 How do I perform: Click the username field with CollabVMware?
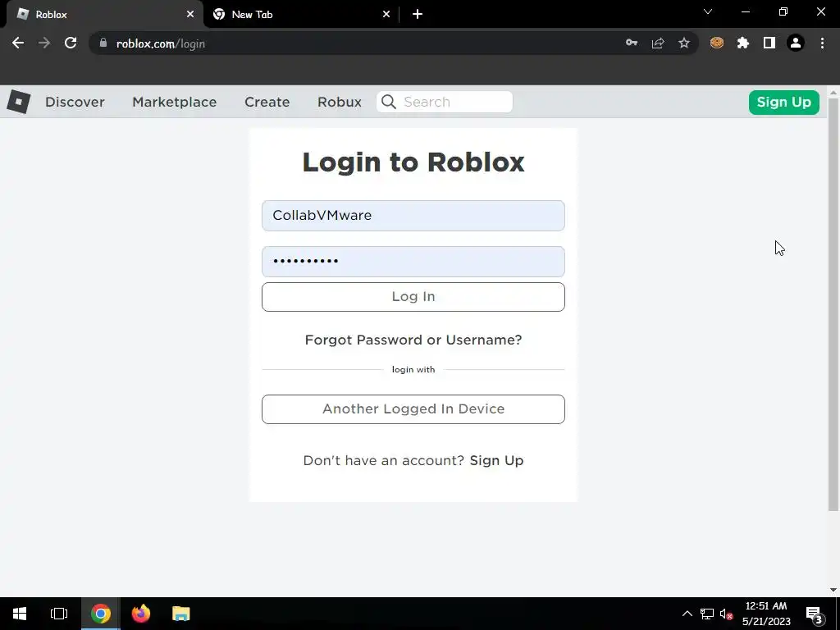[413, 216]
